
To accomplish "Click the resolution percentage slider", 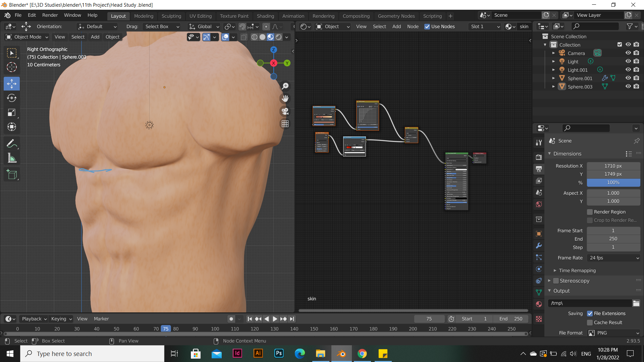I will click(x=613, y=183).
